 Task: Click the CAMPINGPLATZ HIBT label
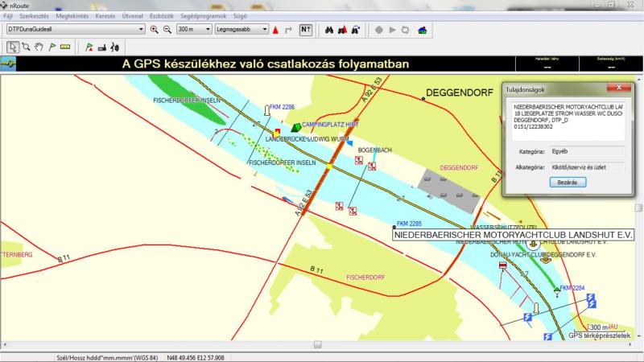(330, 125)
